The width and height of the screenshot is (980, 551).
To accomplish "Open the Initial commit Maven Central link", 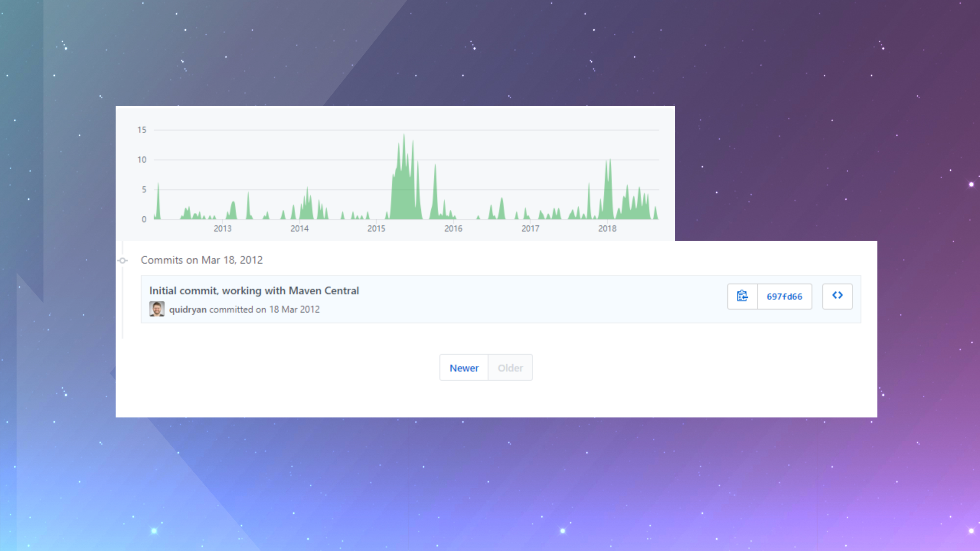I will (x=254, y=291).
